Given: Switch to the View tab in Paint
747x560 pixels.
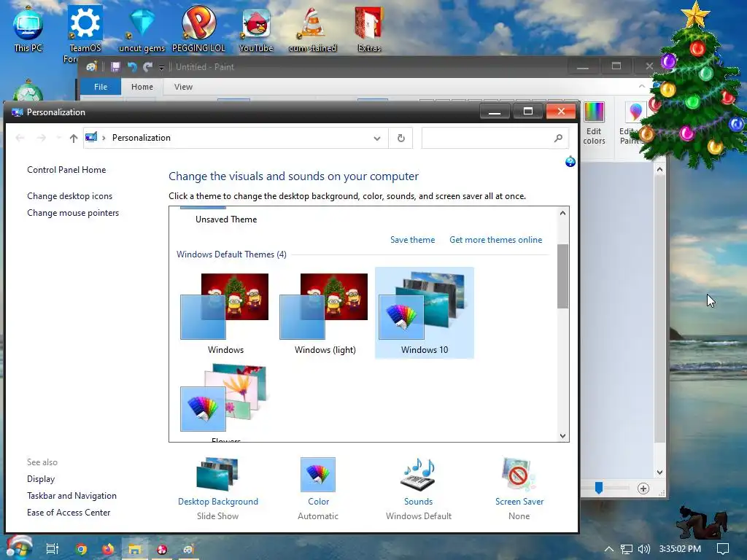Looking at the screenshot, I should point(183,87).
